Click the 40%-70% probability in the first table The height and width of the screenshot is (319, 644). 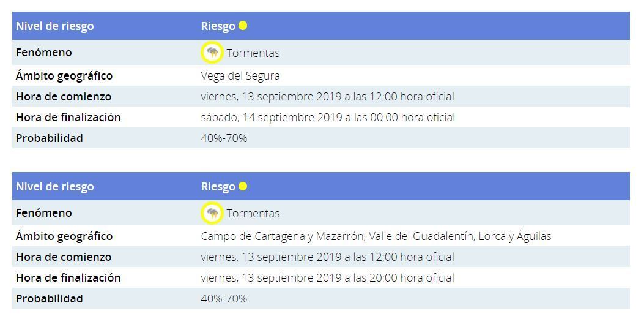(224, 138)
